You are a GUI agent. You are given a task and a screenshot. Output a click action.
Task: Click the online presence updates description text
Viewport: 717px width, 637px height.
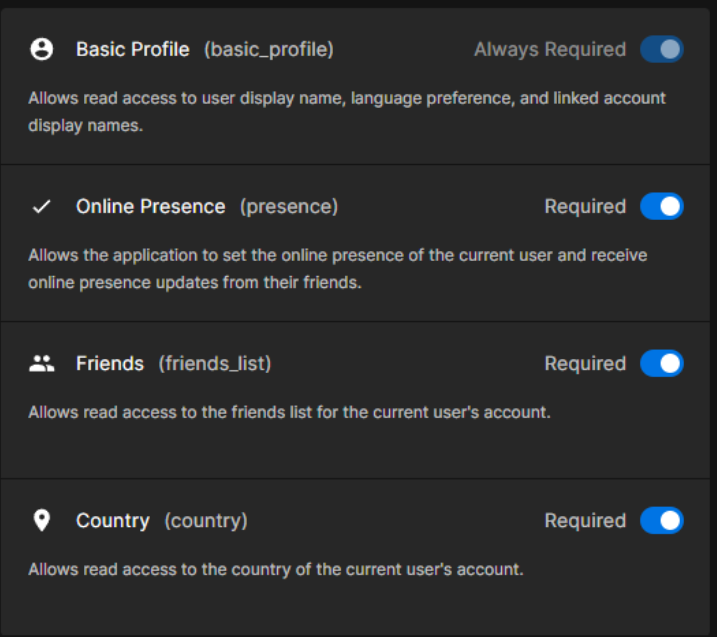(x=338, y=269)
